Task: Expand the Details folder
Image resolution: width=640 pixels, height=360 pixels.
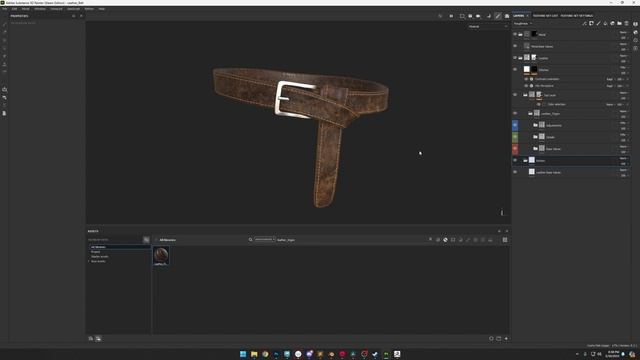Action: click(535, 137)
